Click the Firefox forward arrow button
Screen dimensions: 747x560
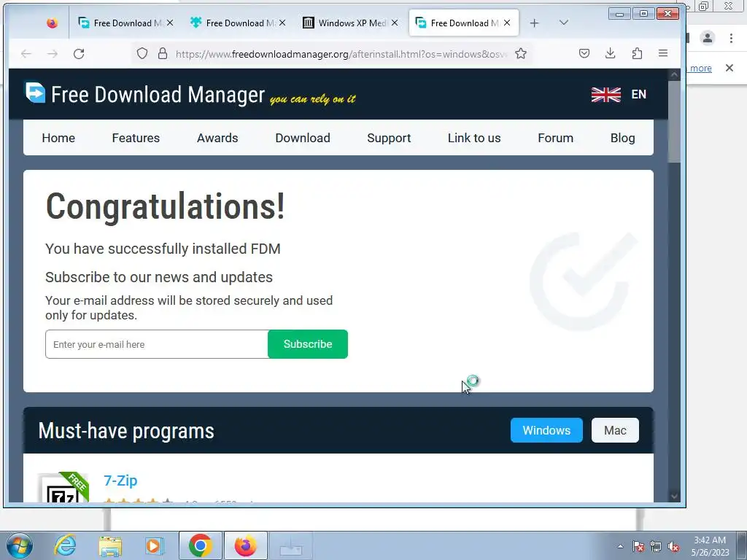tap(53, 54)
